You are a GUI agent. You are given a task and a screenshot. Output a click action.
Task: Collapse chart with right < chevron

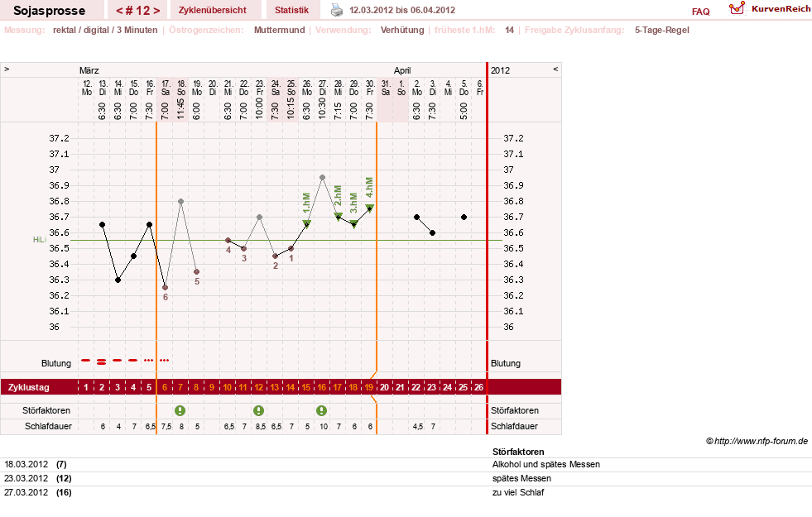555,69
